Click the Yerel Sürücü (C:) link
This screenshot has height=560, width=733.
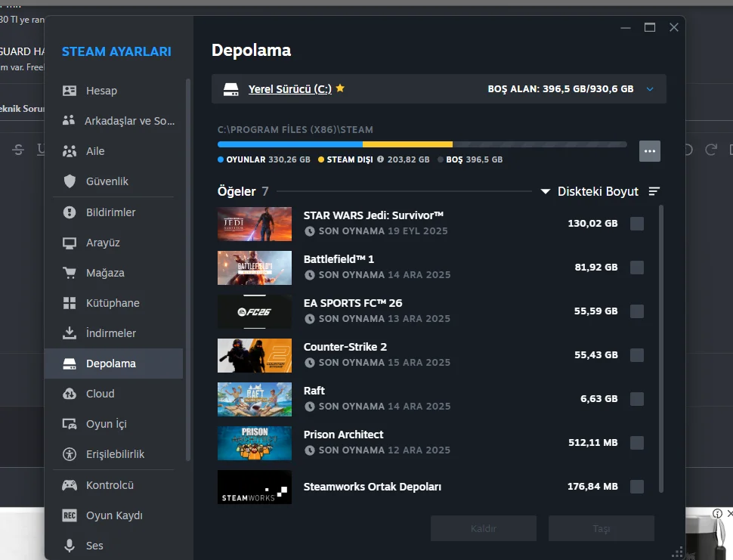290,89
